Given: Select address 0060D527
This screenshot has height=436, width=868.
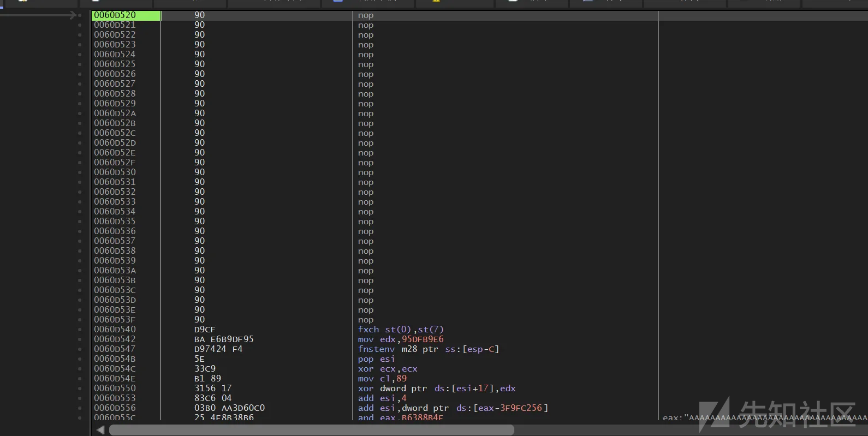Looking at the screenshot, I should click(x=115, y=84).
